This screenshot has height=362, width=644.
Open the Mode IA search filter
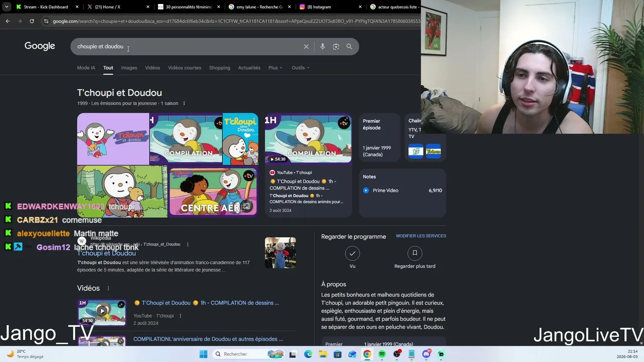tap(86, 68)
